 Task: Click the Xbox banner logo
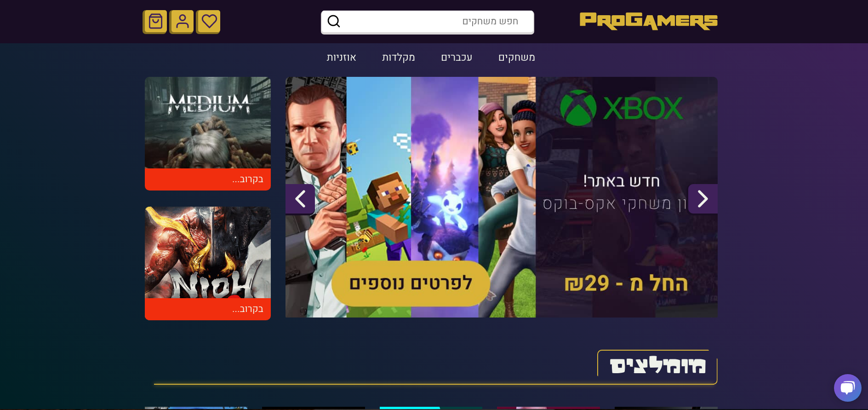622,109
